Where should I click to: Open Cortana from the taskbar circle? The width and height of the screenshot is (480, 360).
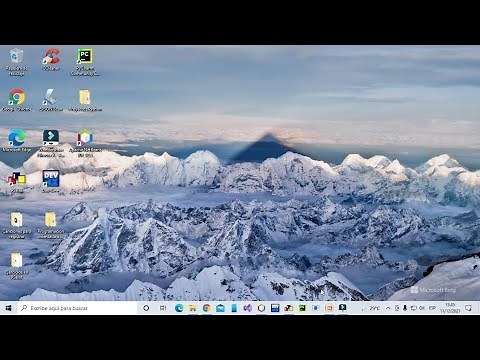[x=146, y=308]
